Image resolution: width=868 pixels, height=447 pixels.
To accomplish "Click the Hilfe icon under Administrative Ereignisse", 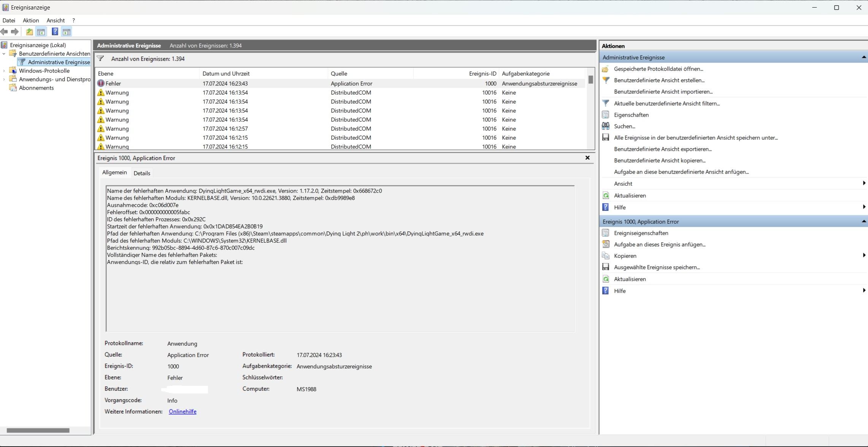I will pos(606,207).
